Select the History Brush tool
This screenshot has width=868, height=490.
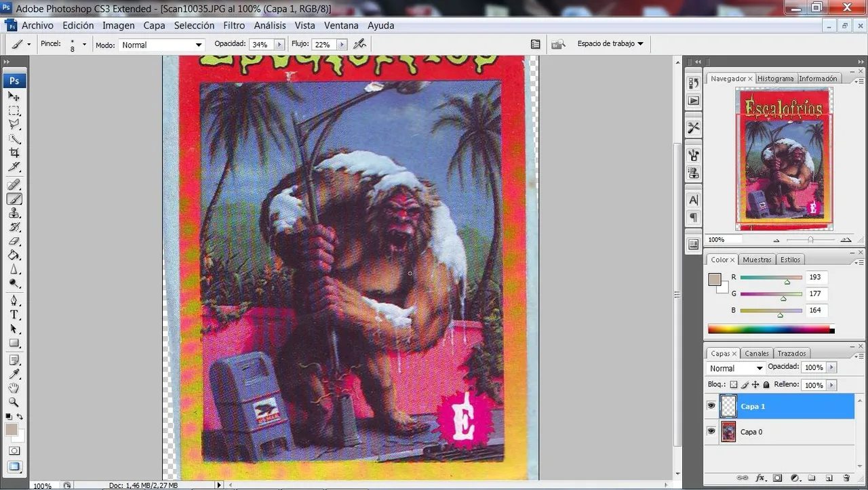(14, 226)
